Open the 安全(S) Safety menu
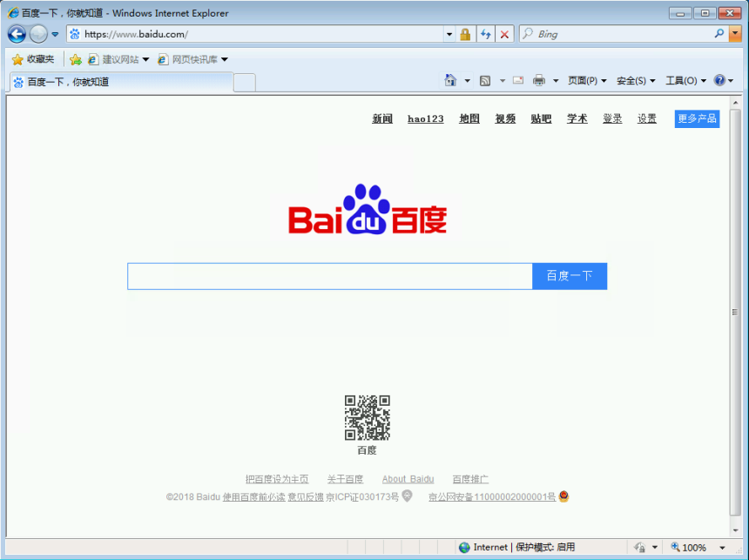This screenshot has height=560, width=749. (x=636, y=81)
